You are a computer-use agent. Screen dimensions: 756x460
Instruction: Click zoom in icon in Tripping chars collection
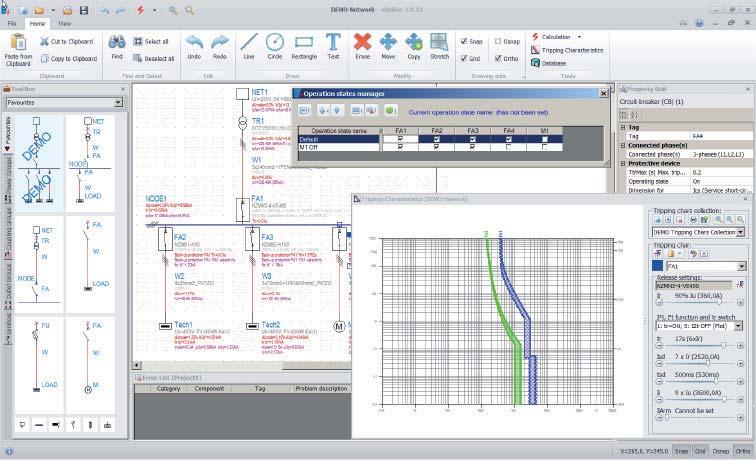[x=718, y=220]
